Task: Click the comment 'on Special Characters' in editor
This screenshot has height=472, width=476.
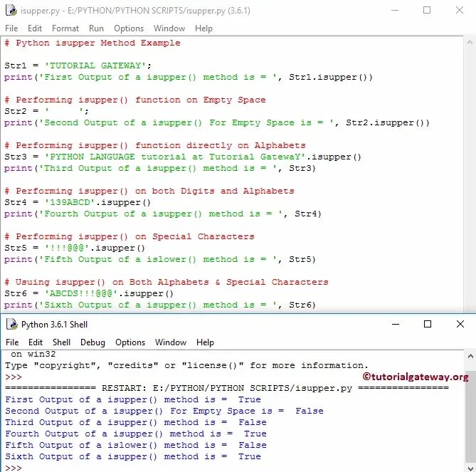Action: click(129, 236)
